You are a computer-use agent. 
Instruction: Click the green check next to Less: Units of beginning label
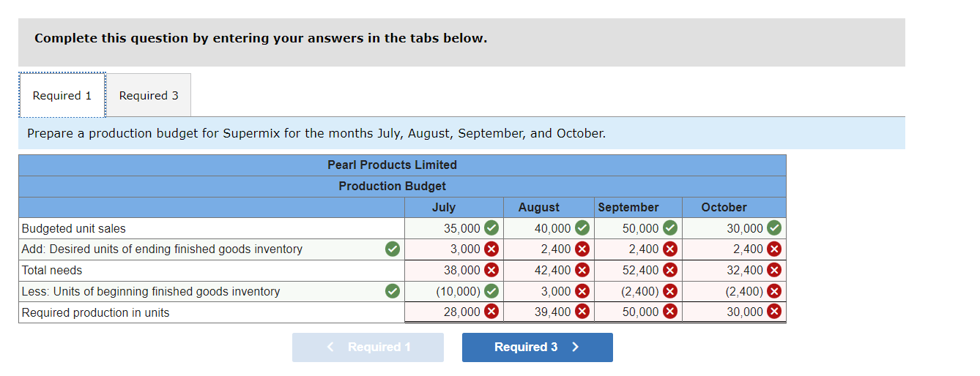[x=393, y=291]
